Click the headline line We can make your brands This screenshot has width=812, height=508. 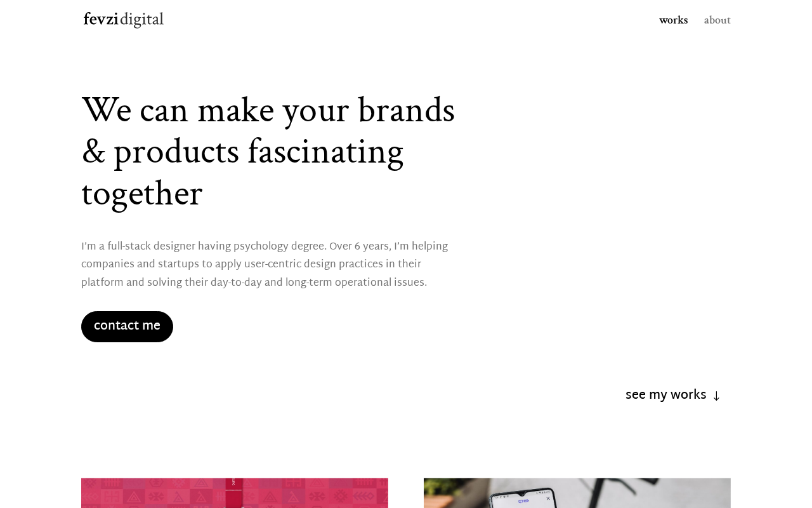[268, 111]
